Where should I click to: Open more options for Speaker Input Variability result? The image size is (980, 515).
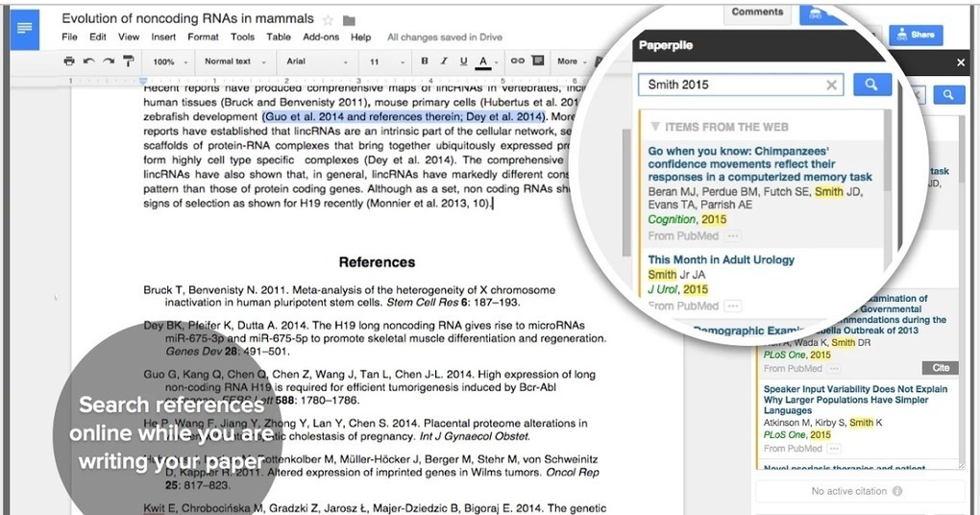pos(834,449)
